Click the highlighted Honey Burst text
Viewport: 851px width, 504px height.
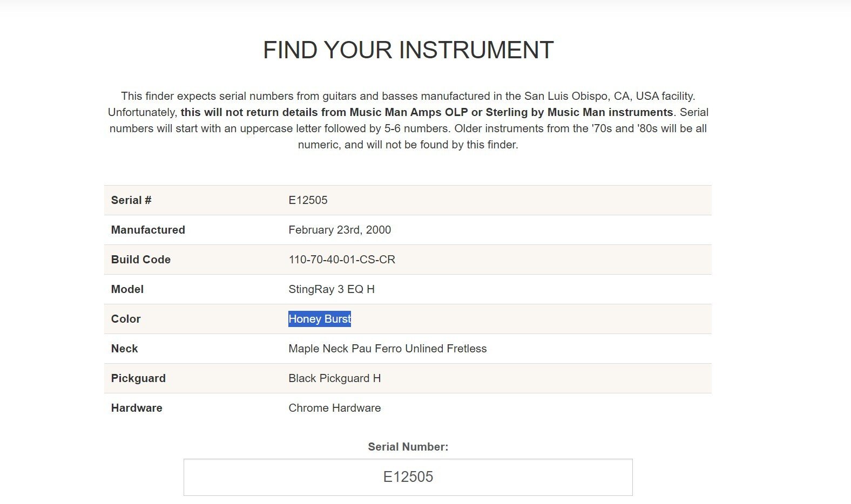[320, 319]
